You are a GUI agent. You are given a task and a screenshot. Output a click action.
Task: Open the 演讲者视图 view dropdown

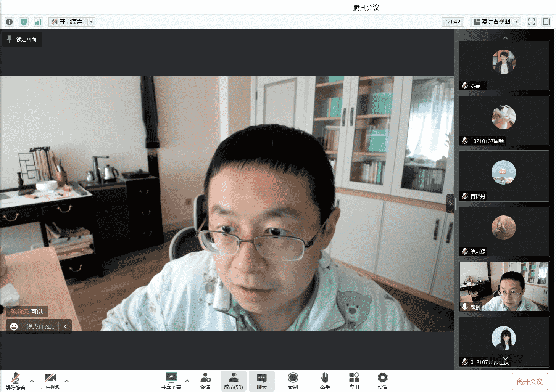coord(495,22)
